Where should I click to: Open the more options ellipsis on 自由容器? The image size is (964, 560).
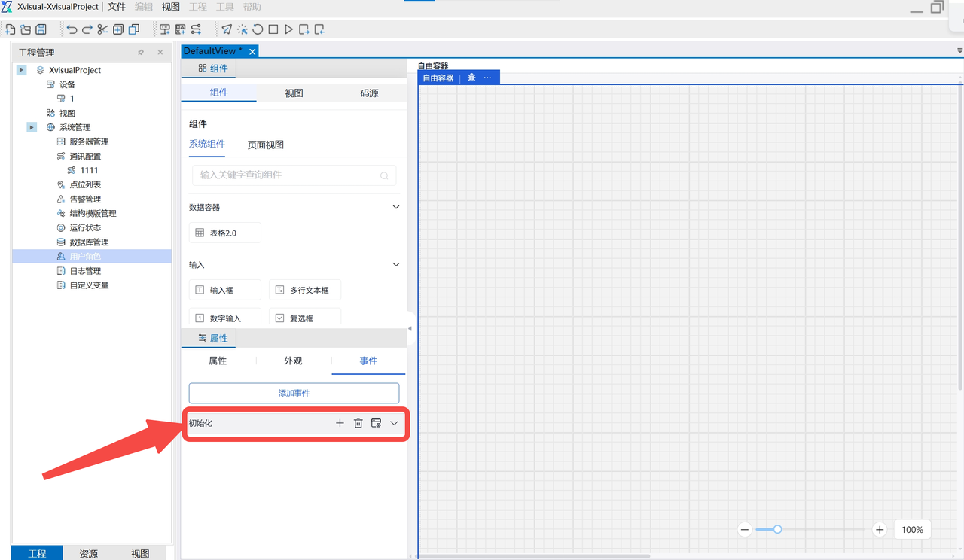click(x=487, y=78)
